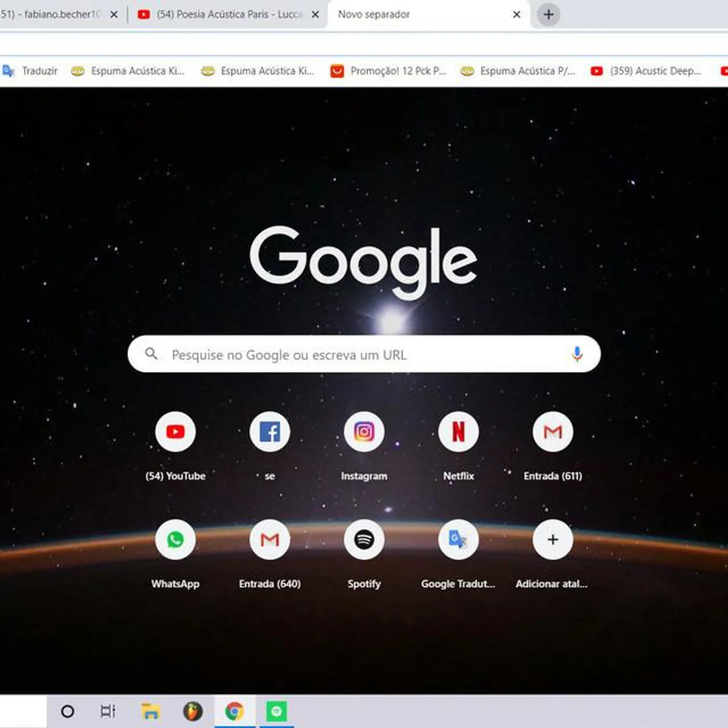The width and height of the screenshot is (728, 728).
Task: Open the Acustic Deep YouTube bookmark
Action: tap(646, 71)
